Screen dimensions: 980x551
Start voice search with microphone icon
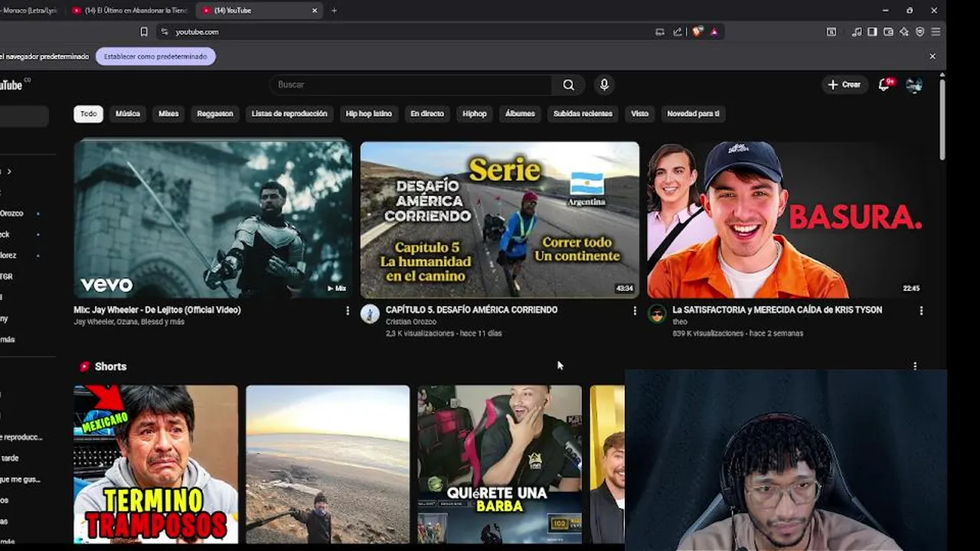click(604, 85)
